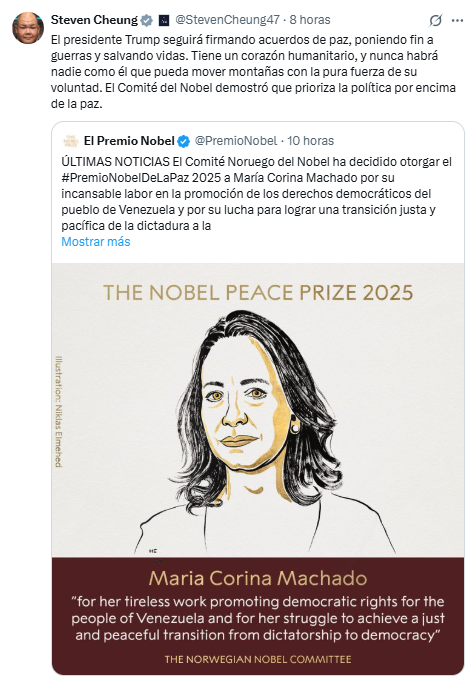Open the El Premio Nobel account name
Viewport: 475px width, 681px height.
[129, 141]
